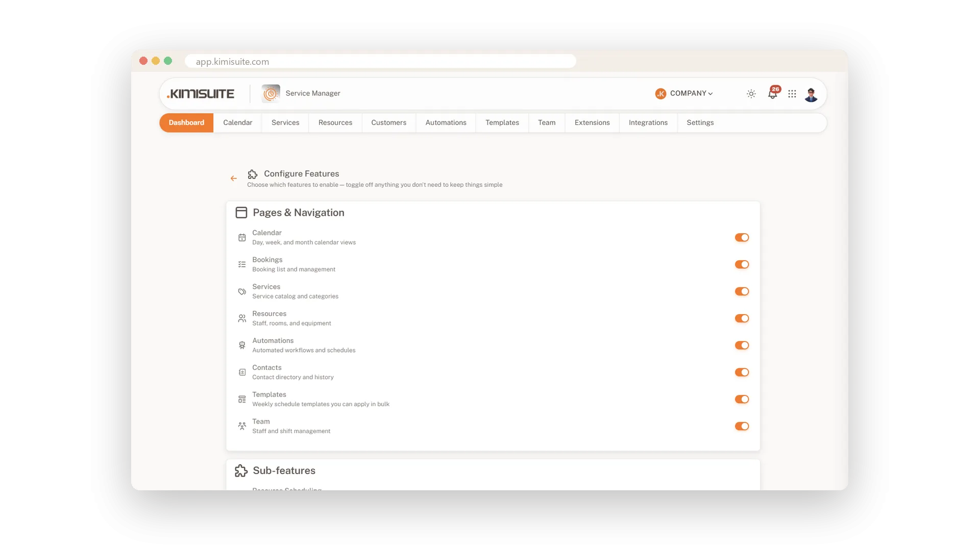
Task: Click the red close window button
Action: pyautogui.click(x=143, y=61)
